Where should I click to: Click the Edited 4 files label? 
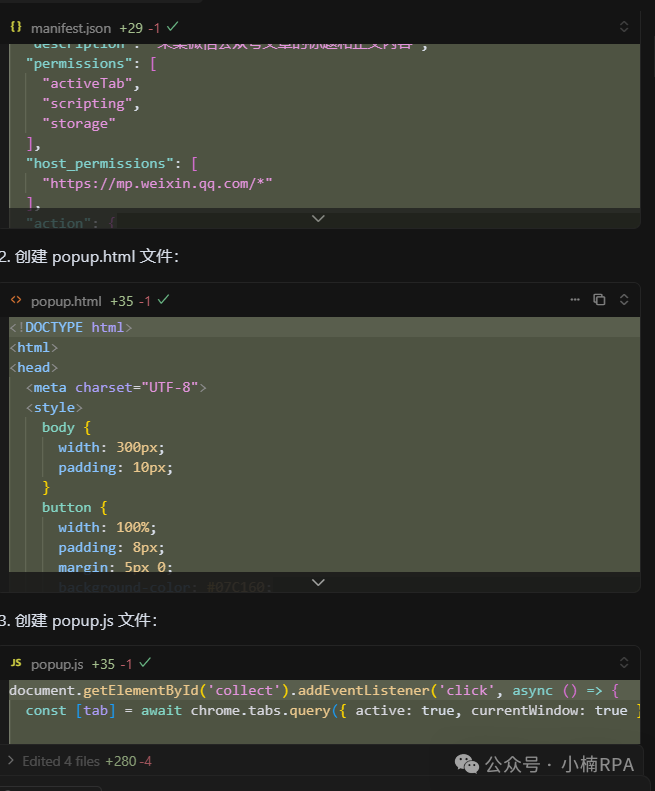point(61,761)
